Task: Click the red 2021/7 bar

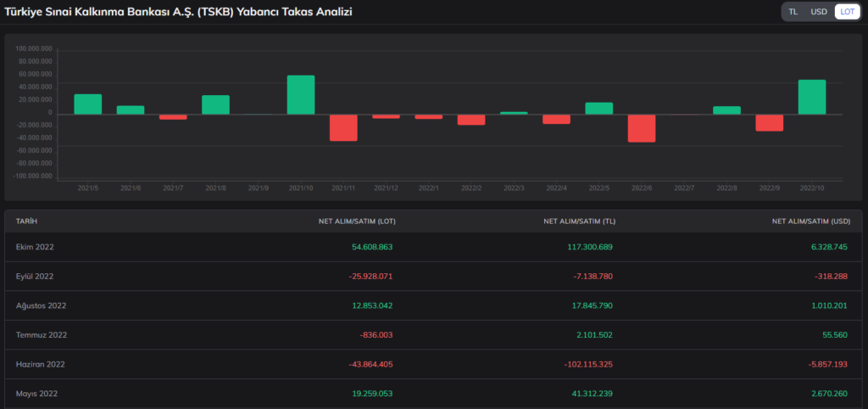Action: (173, 117)
